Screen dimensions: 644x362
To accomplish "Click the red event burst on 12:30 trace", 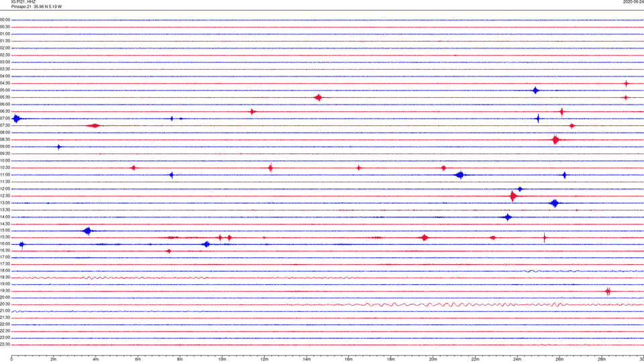I will (513, 196).
